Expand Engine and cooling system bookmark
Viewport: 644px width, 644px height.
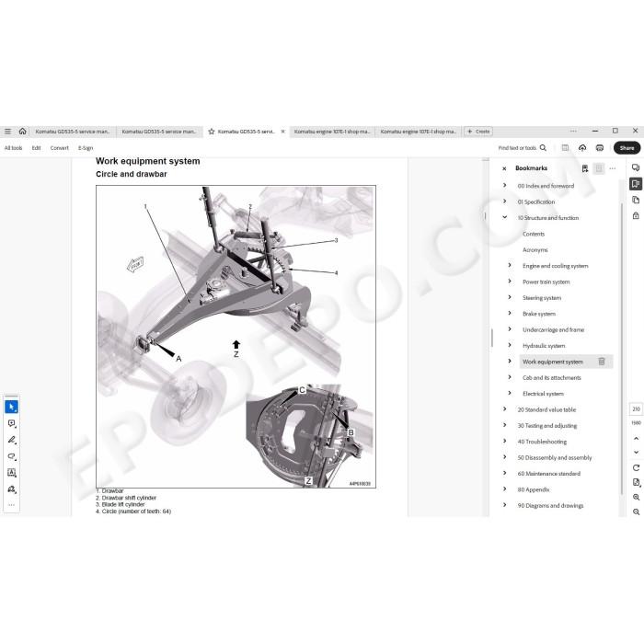click(510, 265)
